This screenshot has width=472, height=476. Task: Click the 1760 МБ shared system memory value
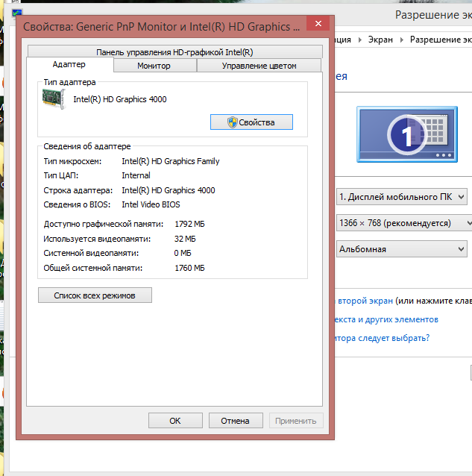tap(189, 268)
